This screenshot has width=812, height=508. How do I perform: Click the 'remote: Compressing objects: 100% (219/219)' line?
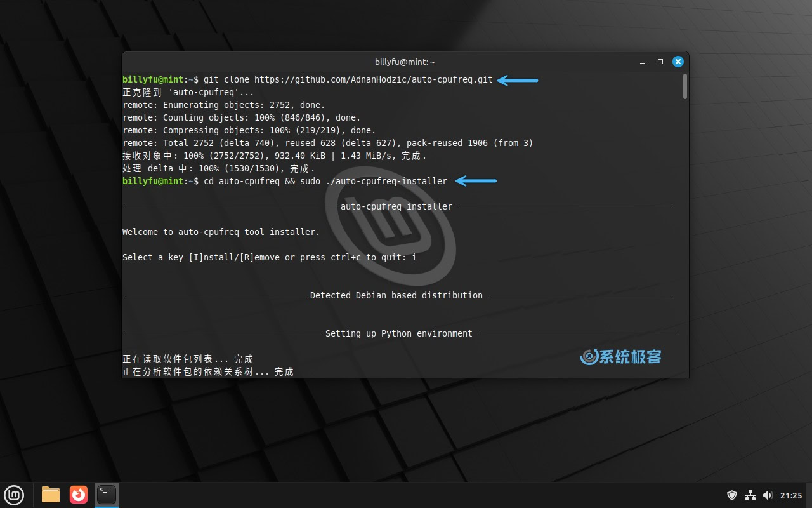[x=249, y=131]
